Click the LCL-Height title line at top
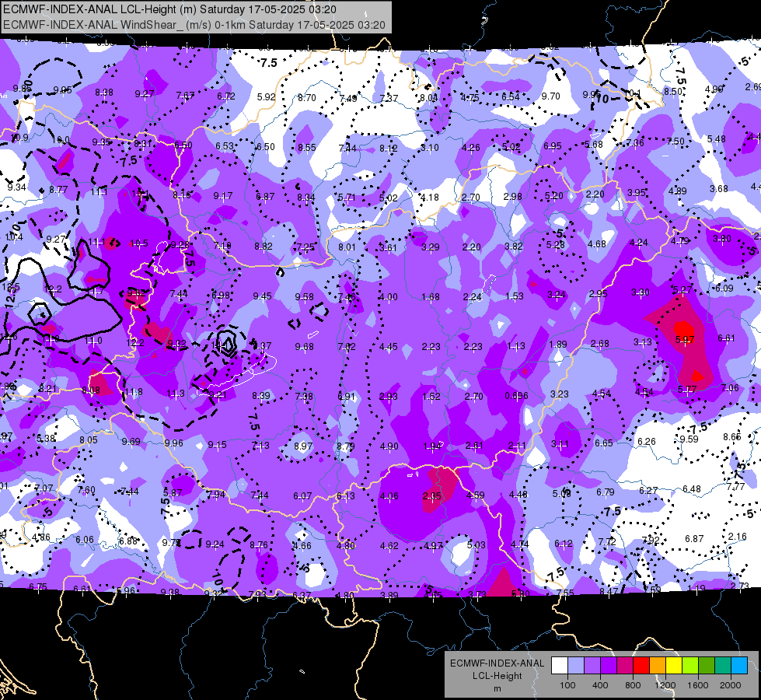Viewport: 761px width, 700px height. coord(169,9)
